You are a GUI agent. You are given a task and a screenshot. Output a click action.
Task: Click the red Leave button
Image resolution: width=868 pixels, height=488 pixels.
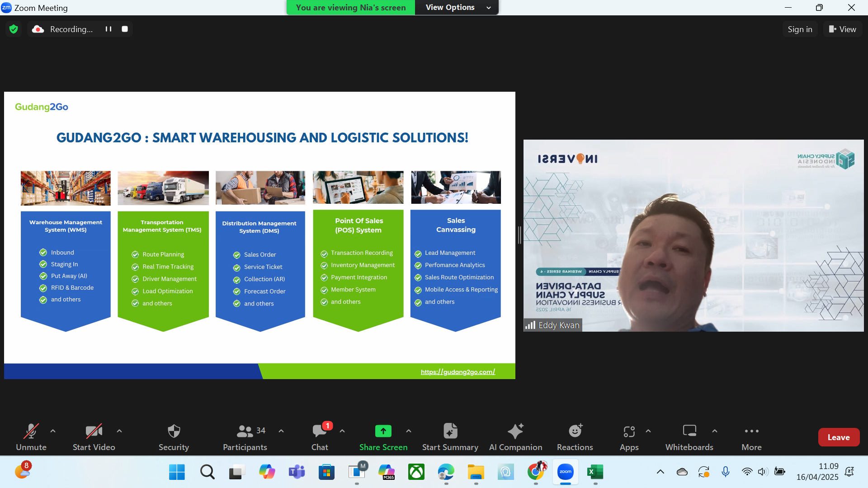(839, 437)
